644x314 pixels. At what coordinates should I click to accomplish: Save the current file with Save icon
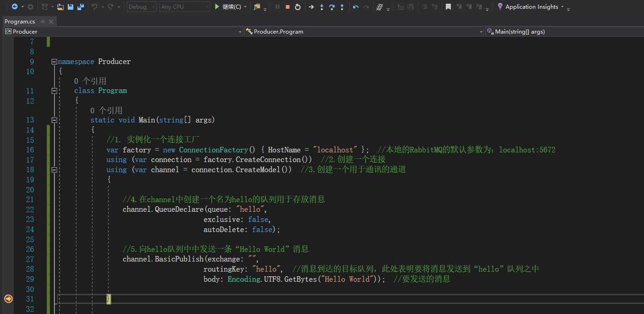coord(71,7)
